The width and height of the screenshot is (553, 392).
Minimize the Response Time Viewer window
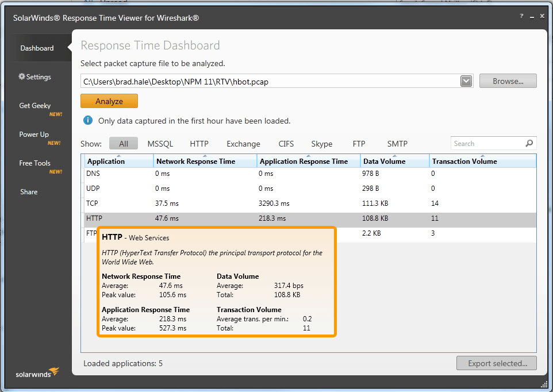click(x=532, y=17)
